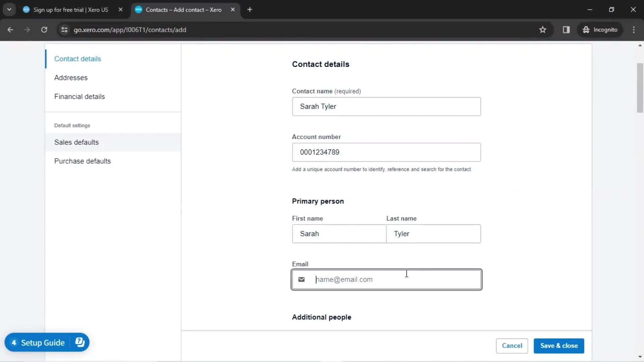Focus the First name field
644x362 pixels.
click(x=339, y=234)
